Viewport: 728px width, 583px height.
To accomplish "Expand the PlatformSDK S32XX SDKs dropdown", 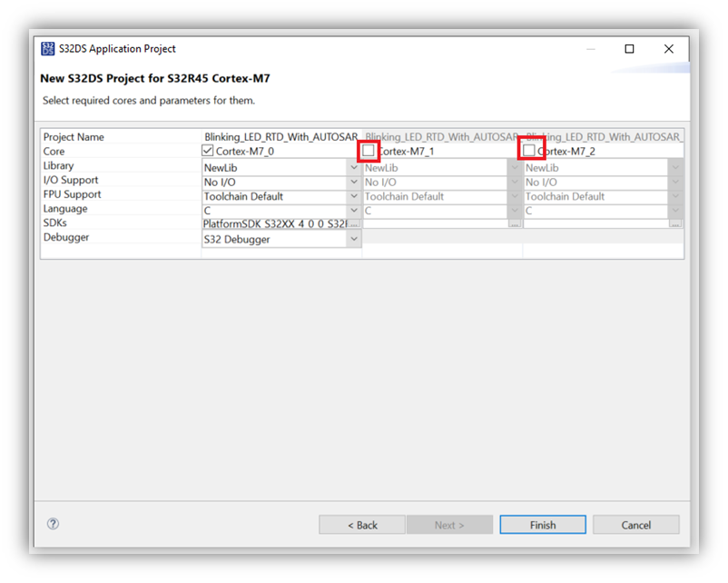I will (x=354, y=223).
